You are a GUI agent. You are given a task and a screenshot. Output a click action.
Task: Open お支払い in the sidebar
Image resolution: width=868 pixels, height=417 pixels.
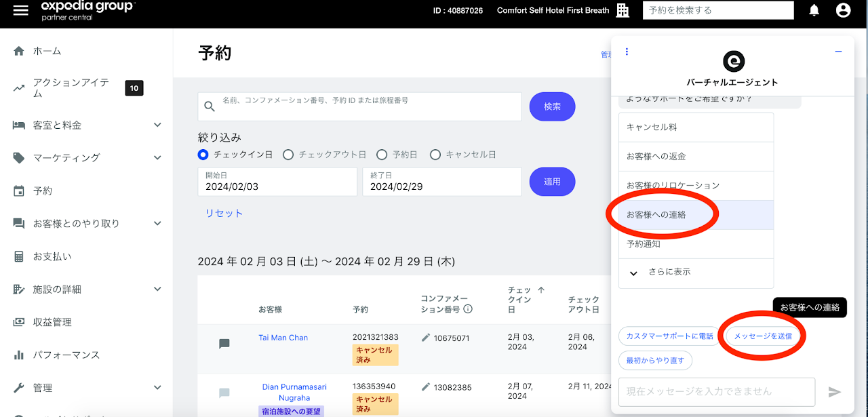coord(52,256)
